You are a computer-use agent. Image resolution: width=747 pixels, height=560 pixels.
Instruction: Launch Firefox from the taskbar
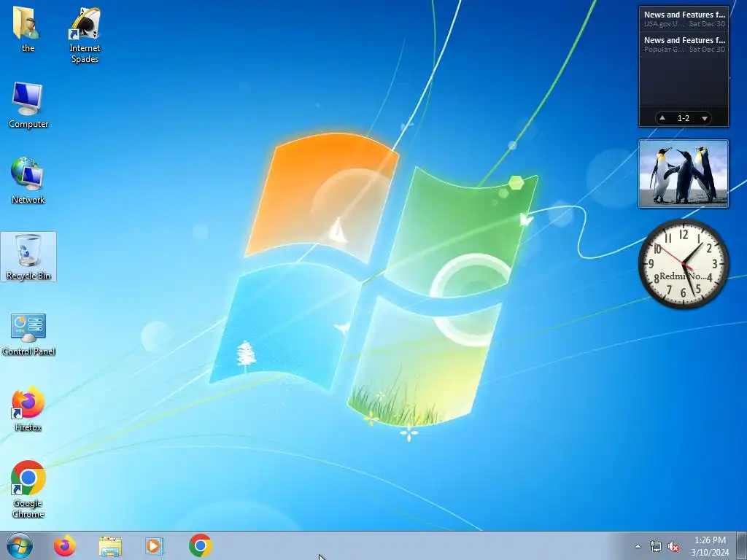coord(64,545)
